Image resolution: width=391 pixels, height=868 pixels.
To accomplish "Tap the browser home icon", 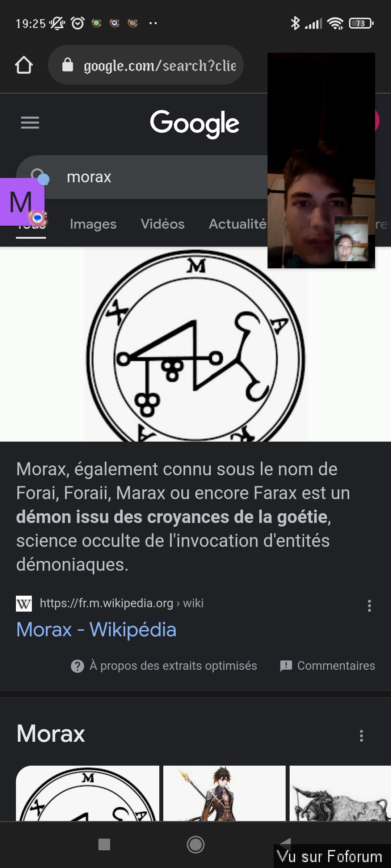I will pos(24,65).
